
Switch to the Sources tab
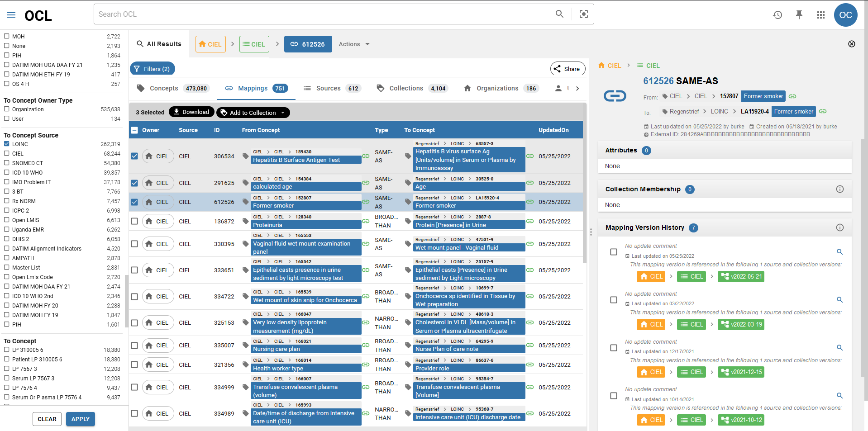[328, 88]
